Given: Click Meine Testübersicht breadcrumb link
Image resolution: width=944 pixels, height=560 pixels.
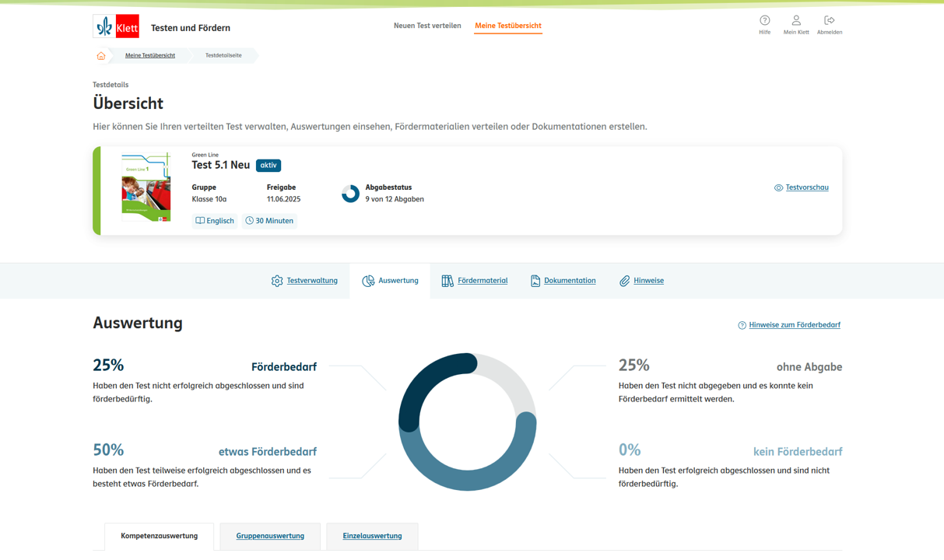Looking at the screenshot, I should pyautogui.click(x=150, y=55).
